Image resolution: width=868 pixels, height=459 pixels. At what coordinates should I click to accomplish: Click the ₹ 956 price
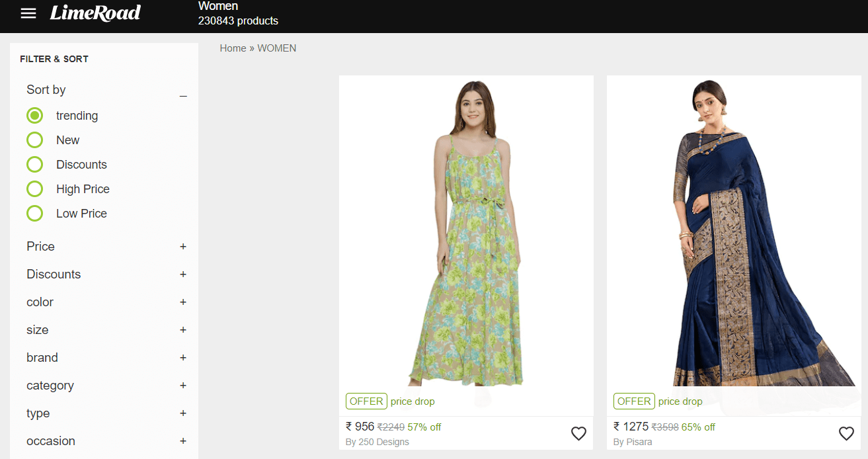coord(360,427)
